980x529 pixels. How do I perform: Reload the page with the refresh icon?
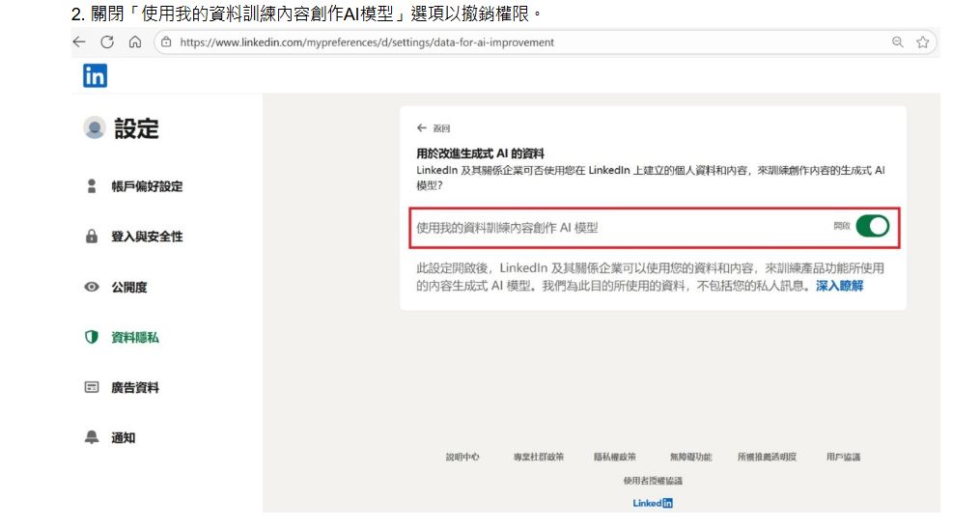[x=107, y=42]
